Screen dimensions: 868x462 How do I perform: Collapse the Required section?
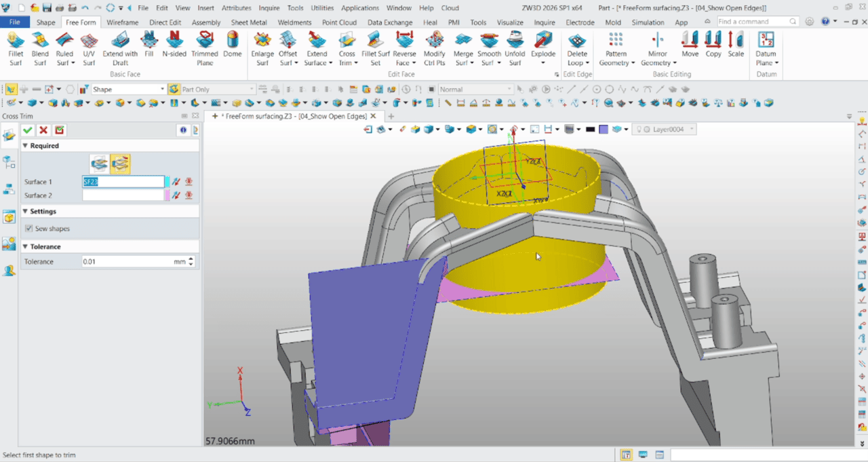[x=25, y=146]
